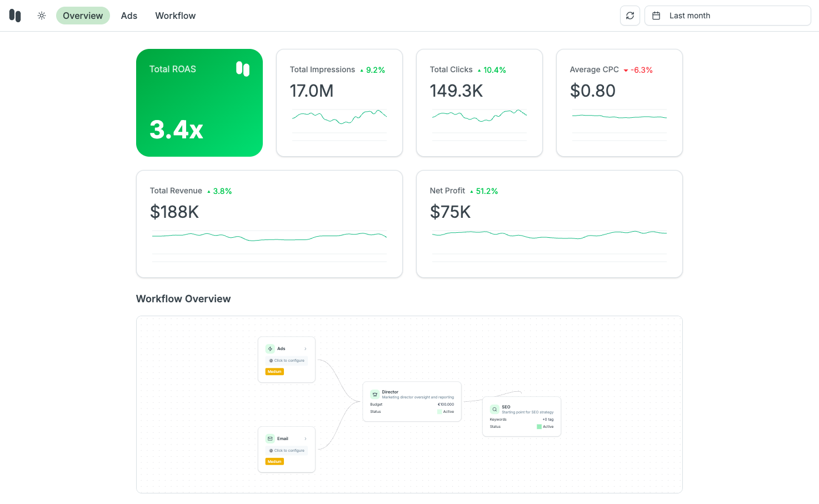Click the crown icon on Director node
This screenshot has width=819, height=504.
point(375,395)
